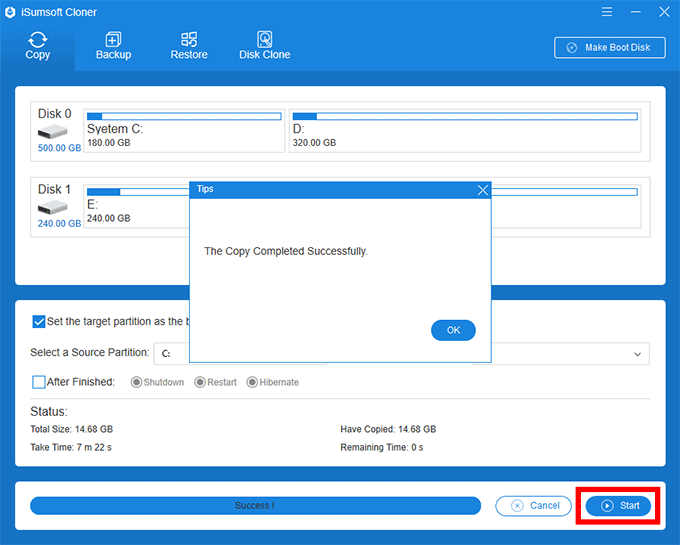Close the Tips dialog with X
Screen dimensions: 680x545
482,190
